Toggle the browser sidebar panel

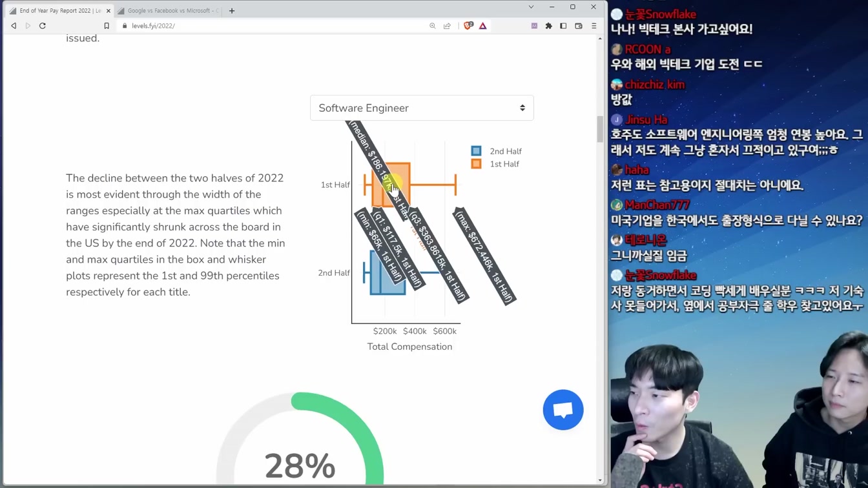pyautogui.click(x=563, y=26)
